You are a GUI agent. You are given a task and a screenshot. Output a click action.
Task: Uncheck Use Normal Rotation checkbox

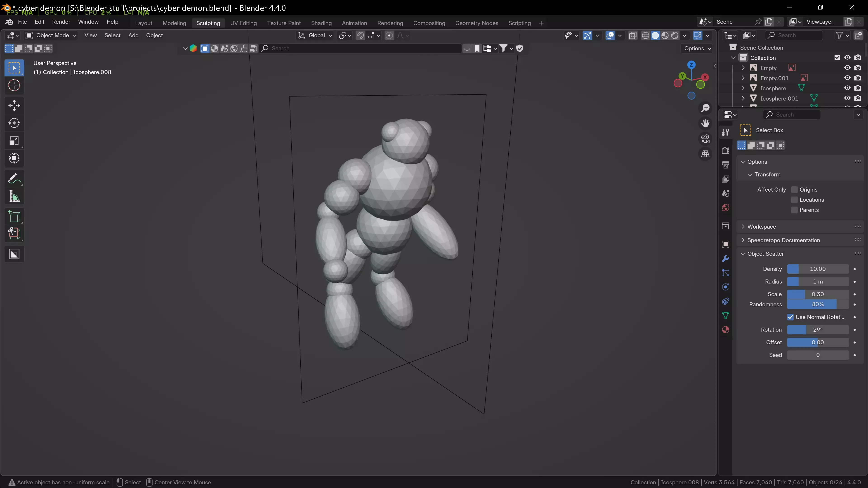pos(790,317)
